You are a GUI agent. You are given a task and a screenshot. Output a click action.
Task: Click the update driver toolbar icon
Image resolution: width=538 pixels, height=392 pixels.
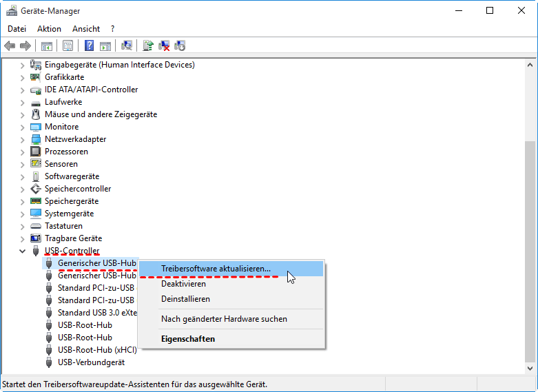[x=147, y=46]
